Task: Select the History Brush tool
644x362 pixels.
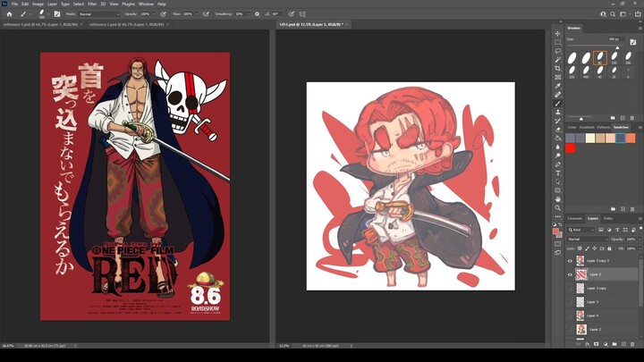Action: tap(558, 121)
